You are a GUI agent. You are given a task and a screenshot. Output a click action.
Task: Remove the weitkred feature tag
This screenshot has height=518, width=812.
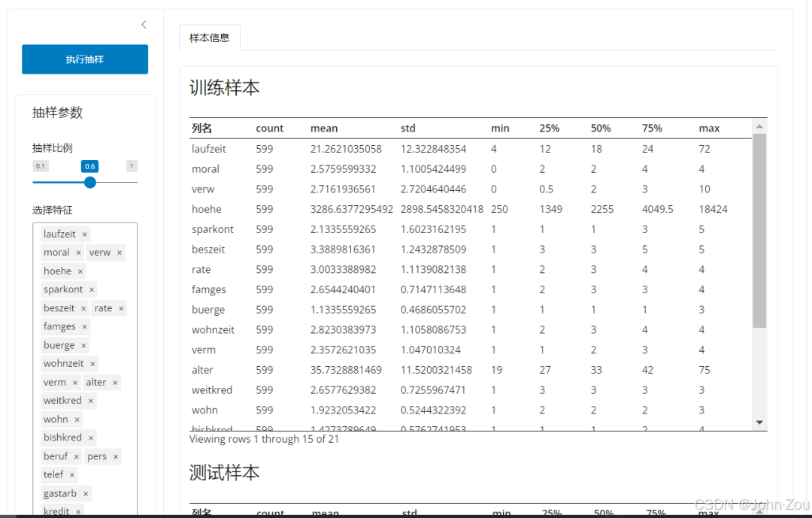point(91,401)
